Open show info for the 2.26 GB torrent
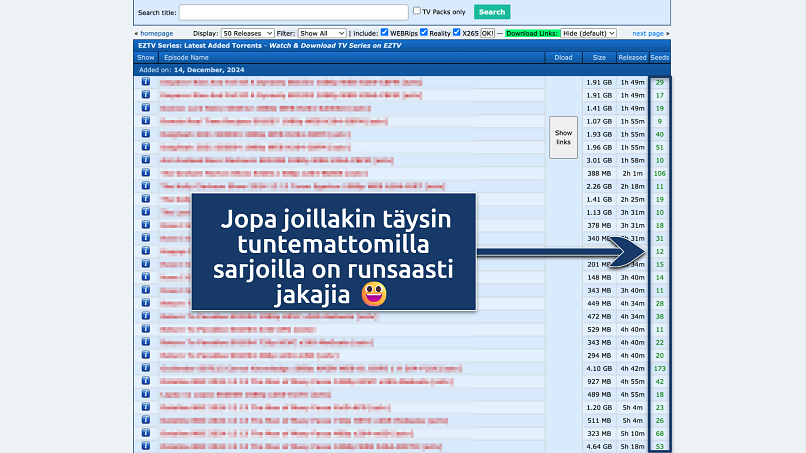The height and width of the screenshot is (453, 806). coord(145,186)
